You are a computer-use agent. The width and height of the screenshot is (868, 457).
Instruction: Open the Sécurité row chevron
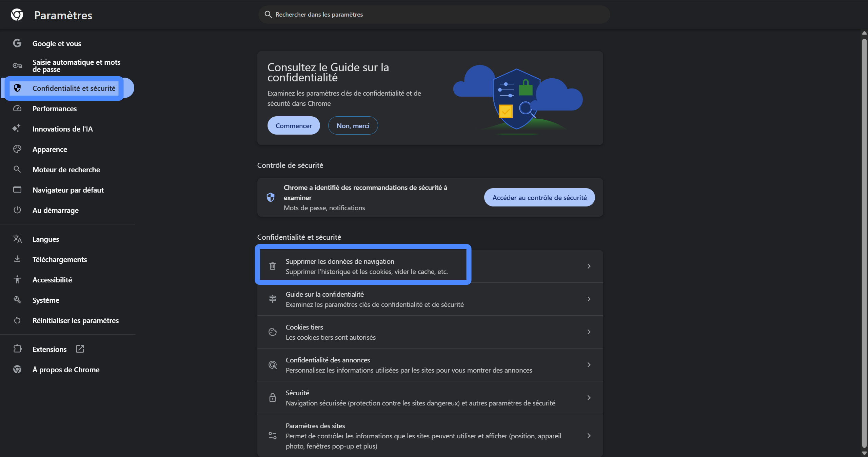589,398
